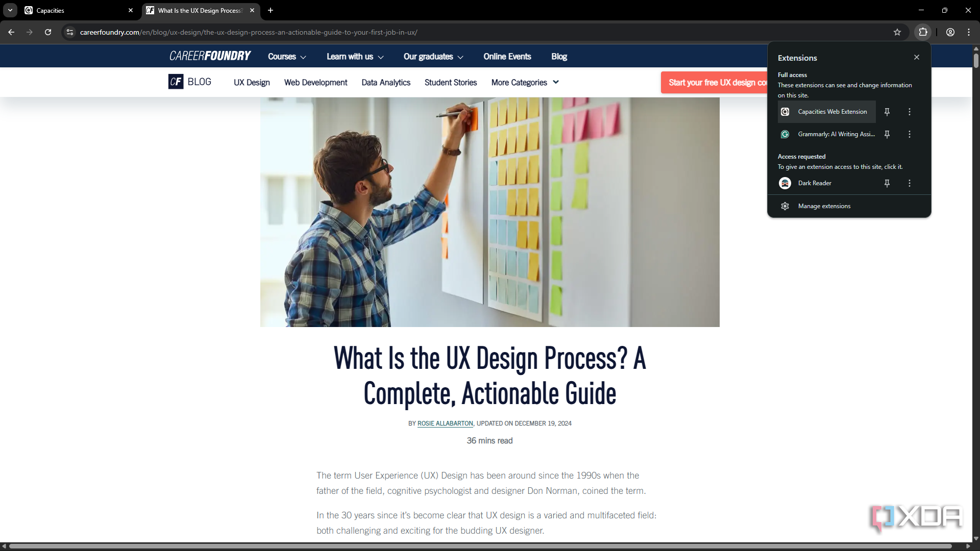The width and height of the screenshot is (980, 551).
Task: Open Online Events page
Action: pyautogui.click(x=507, y=57)
